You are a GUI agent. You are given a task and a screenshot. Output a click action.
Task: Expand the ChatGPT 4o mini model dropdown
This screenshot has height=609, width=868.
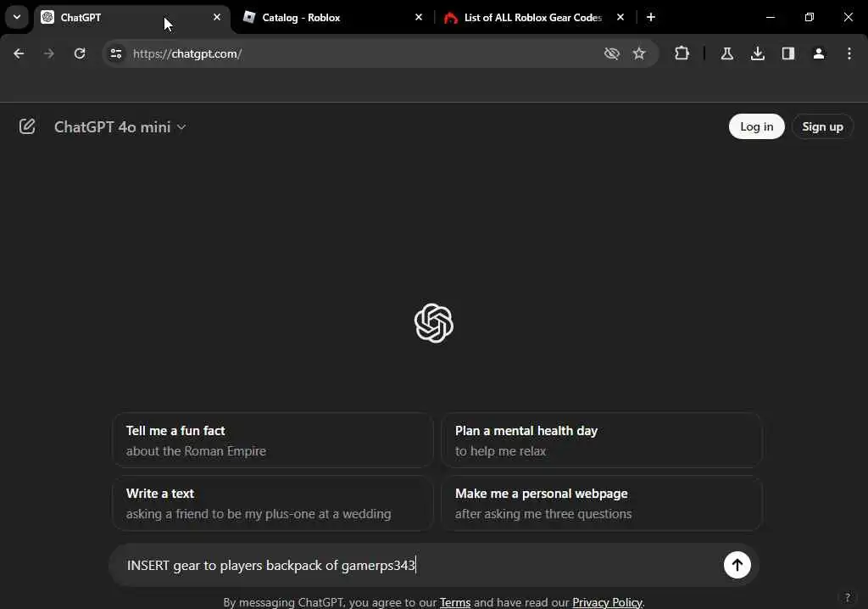pyautogui.click(x=120, y=127)
